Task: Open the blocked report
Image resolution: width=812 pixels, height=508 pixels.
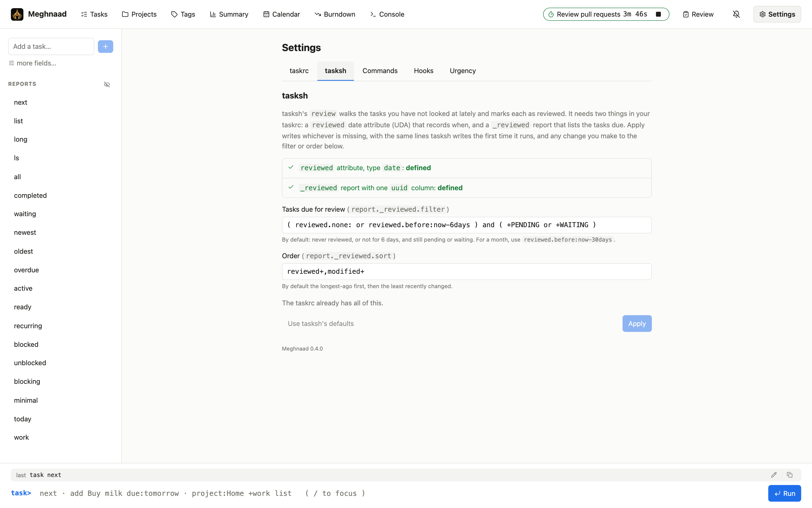Action: click(x=61, y=345)
